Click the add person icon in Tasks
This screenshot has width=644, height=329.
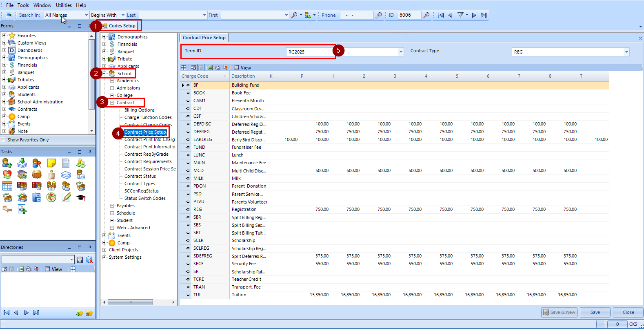tap(7, 163)
